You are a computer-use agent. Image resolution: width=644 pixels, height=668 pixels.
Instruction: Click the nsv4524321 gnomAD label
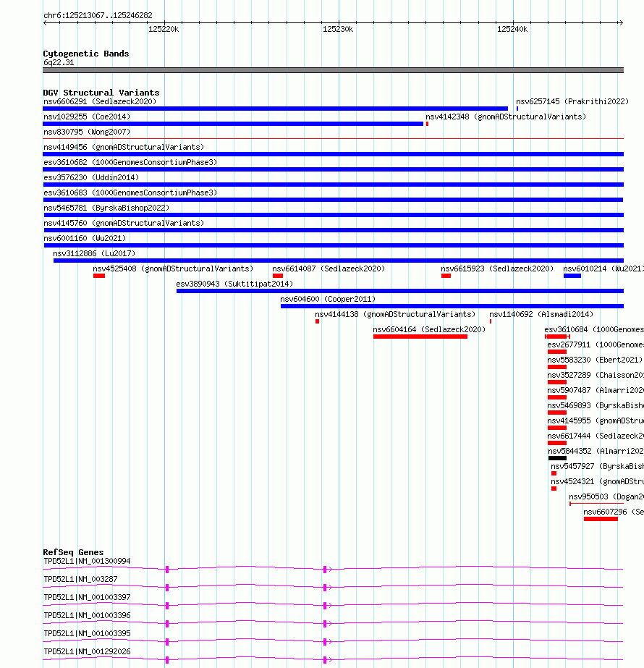pyautogui.click(x=597, y=481)
